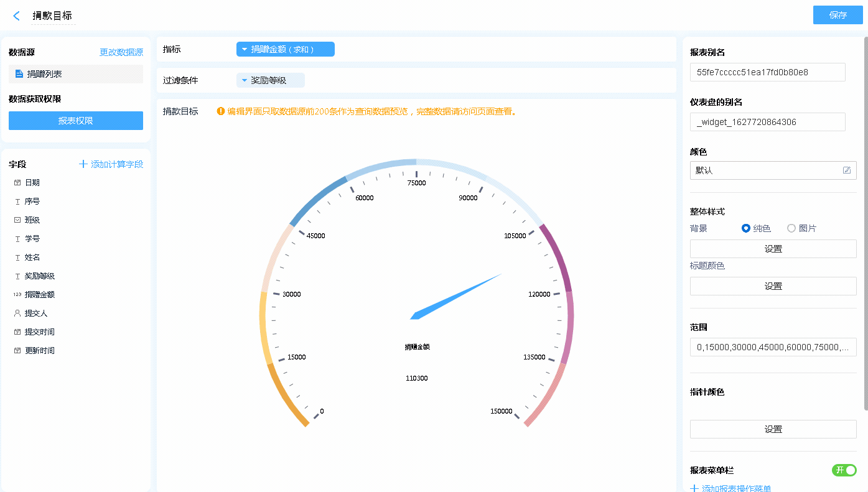Select the 提交时间 field in list
This screenshot has width=868, height=492.
(x=39, y=332)
